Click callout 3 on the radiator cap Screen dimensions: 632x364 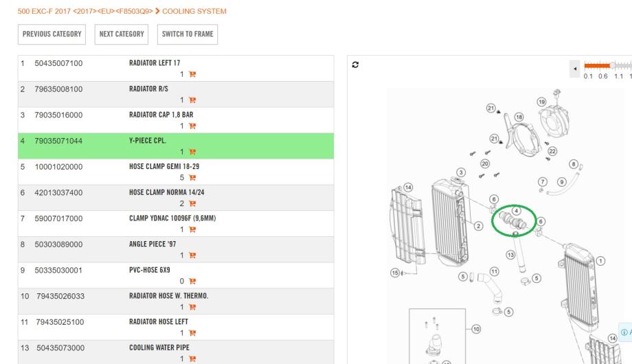[x=461, y=172]
